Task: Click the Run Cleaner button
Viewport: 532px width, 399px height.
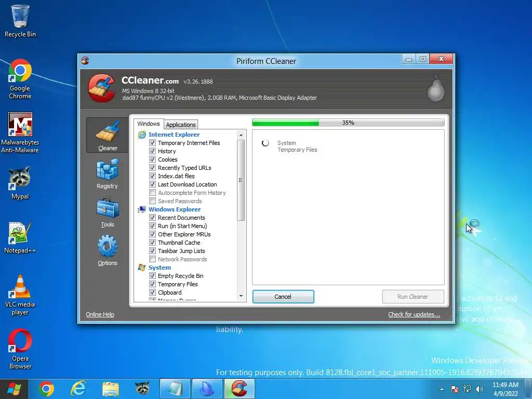Action: click(x=413, y=297)
